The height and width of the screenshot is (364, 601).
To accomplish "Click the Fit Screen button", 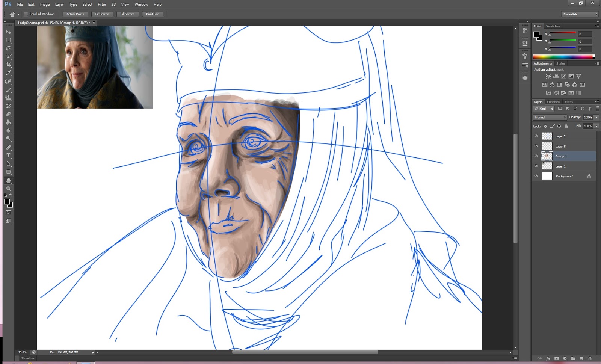I will (x=102, y=14).
